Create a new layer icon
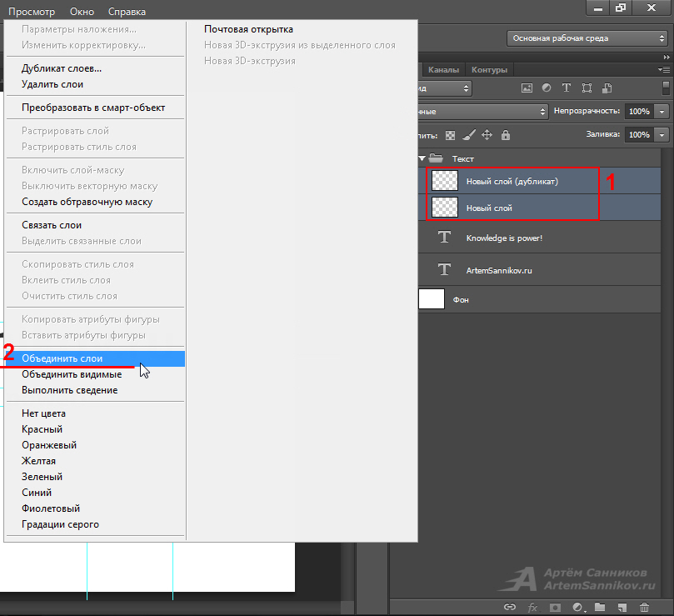Image resolution: width=674 pixels, height=616 pixels. pyautogui.click(x=622, y=608)
